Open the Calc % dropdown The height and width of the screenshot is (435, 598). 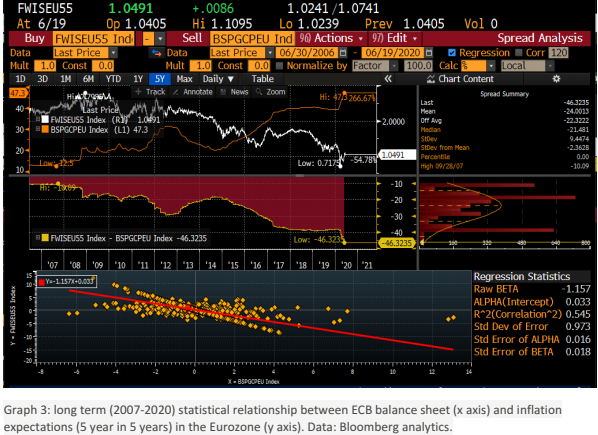[x=491, y=66]
